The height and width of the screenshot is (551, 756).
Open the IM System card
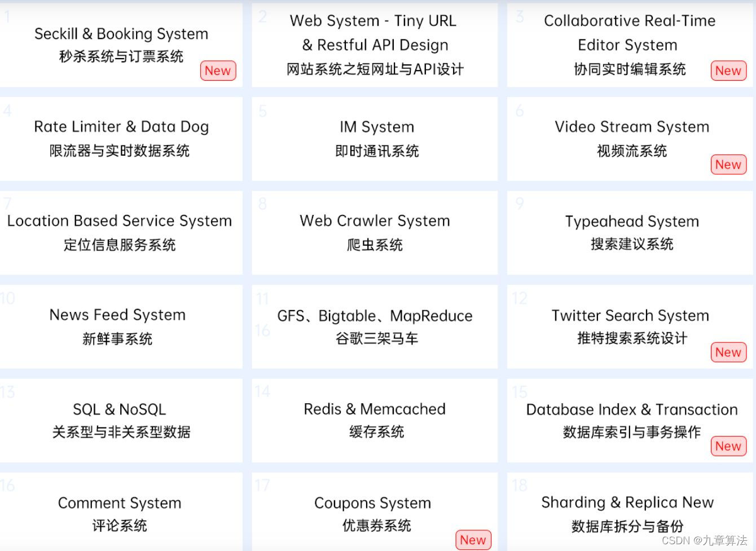tap(375, 139)
